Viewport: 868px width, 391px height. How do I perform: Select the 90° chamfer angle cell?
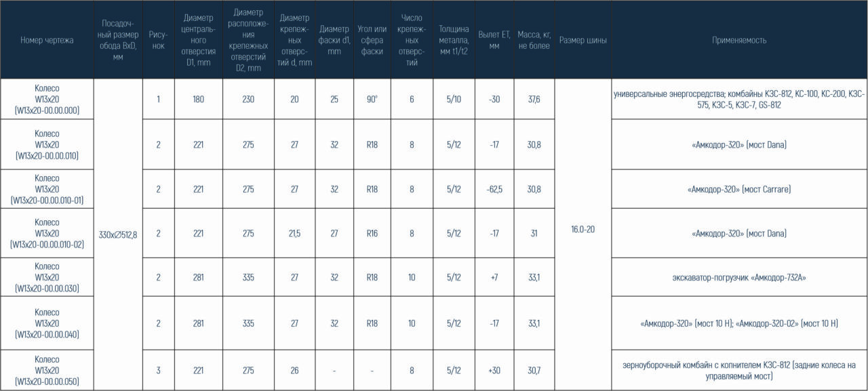pyautogui.click(x=372, y=99)
